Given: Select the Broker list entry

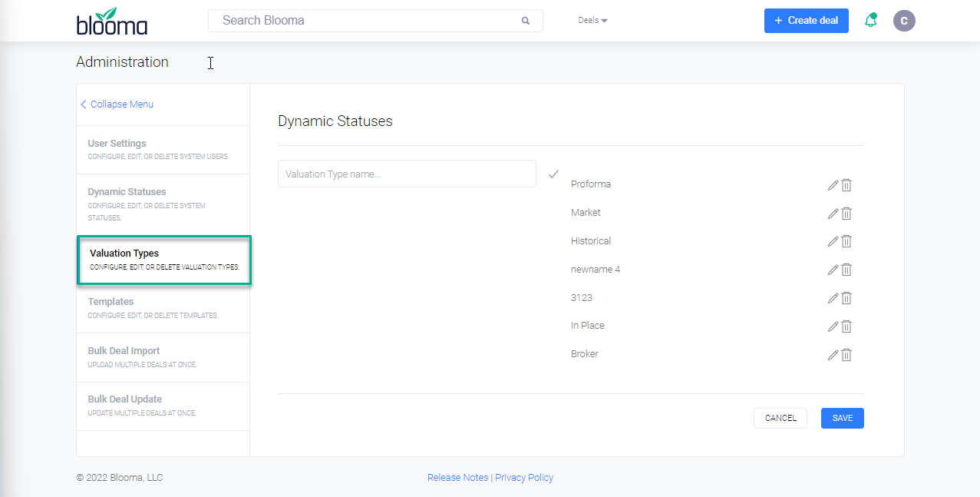Looking at the screenshot, I should click(x=585, y=354).
